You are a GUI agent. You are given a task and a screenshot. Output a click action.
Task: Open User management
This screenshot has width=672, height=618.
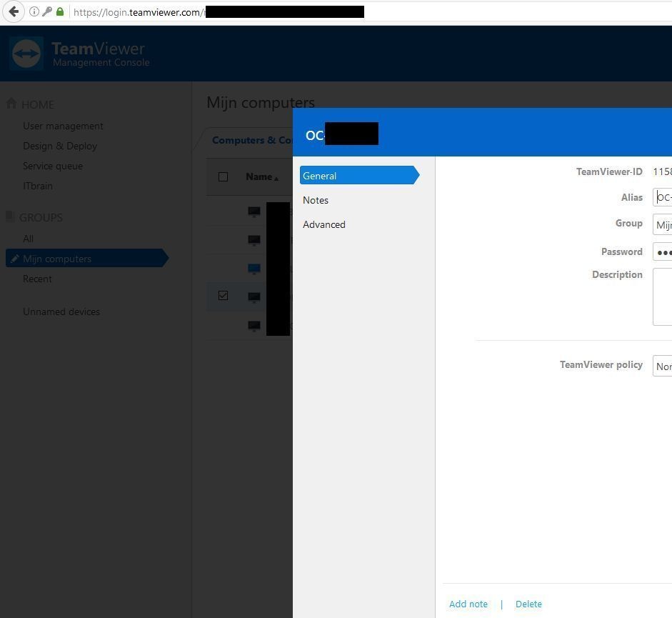[63, 126]
